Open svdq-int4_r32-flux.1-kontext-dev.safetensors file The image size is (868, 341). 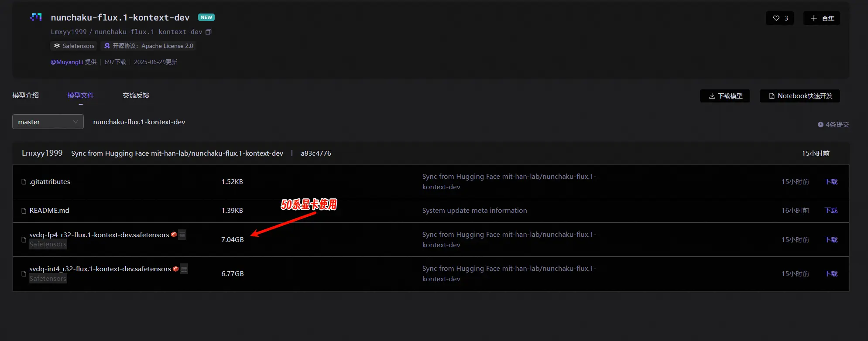point(100,269)
